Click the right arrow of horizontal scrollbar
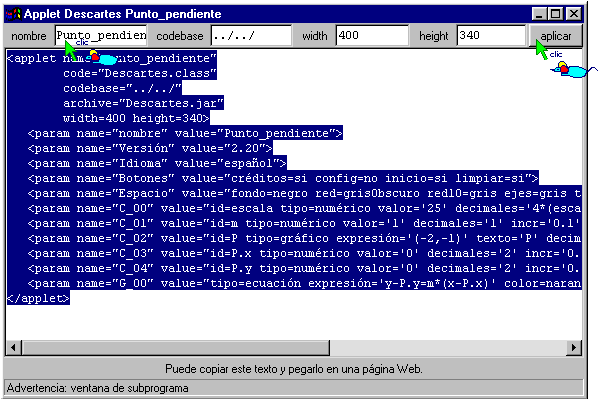The width and height of the screenshot is (599, 399). pyautogui.click(x=574, y=347)
